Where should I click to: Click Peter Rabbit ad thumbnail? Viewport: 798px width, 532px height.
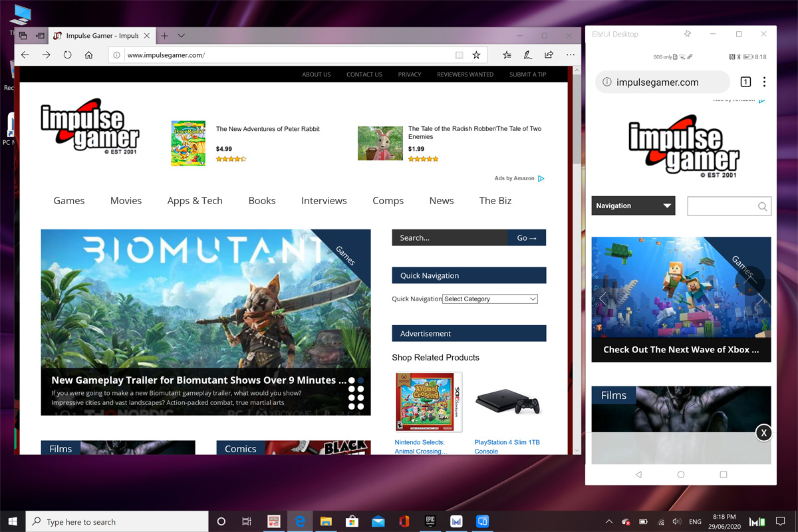point(188,143)
